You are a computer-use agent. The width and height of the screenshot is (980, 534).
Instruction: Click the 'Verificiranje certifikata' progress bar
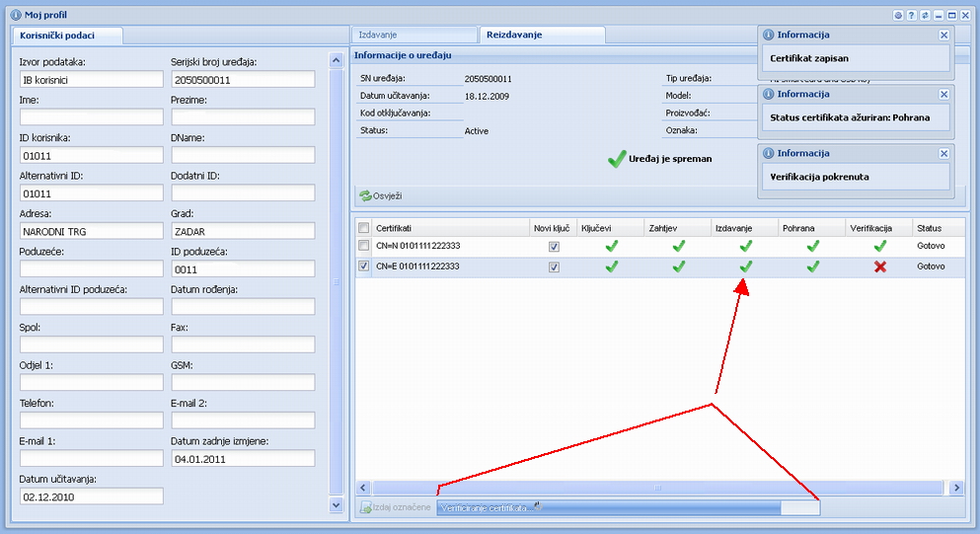click(x=628, y=507)
